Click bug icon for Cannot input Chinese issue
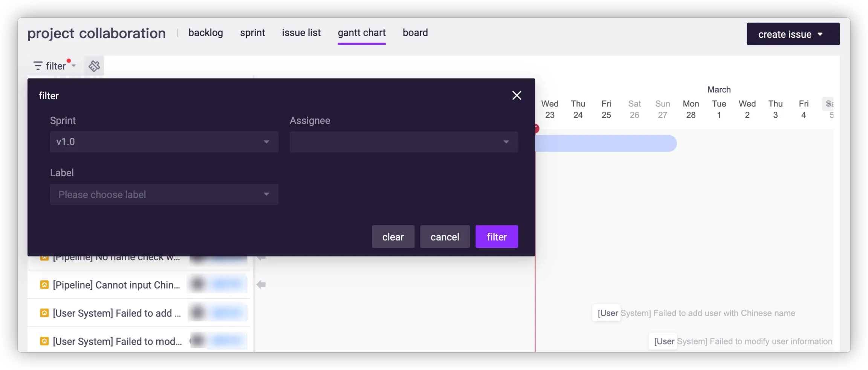 (44, 285)
